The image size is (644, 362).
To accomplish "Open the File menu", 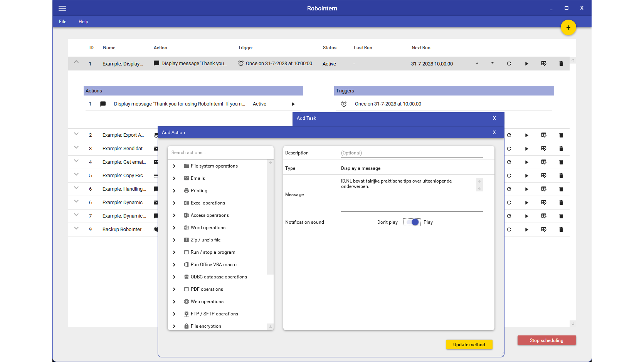I will 62,22.
